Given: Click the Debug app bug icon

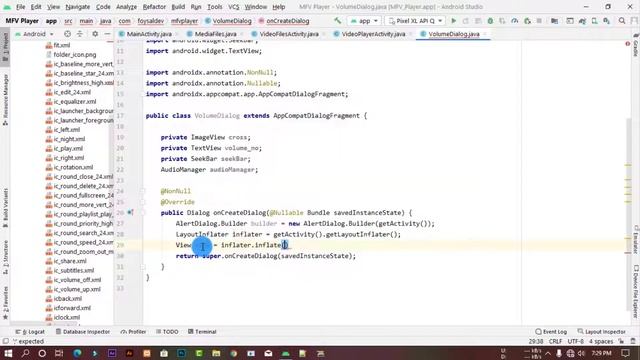Looking at the screenshot, I should (x=490, y=21).
